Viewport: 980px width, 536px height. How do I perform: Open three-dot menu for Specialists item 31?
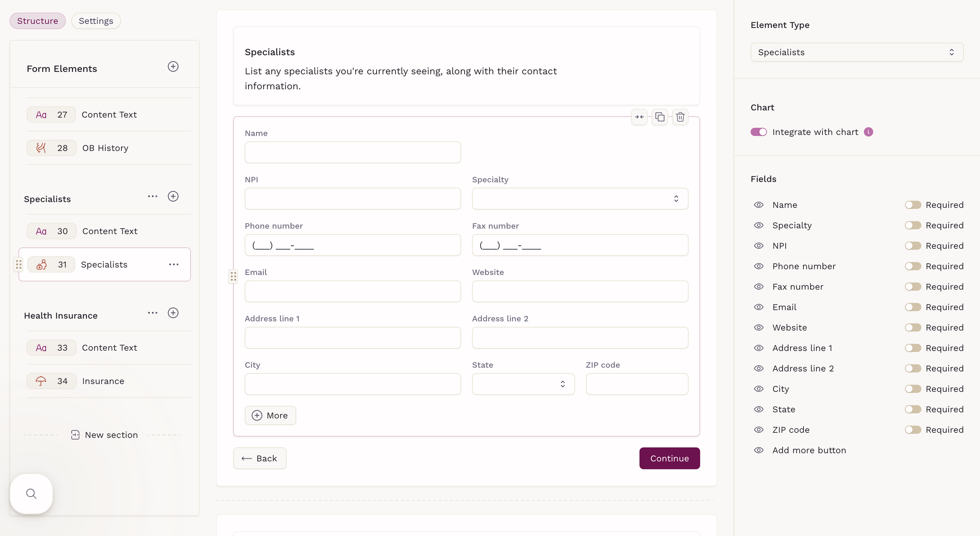click(x=174, y=264)
